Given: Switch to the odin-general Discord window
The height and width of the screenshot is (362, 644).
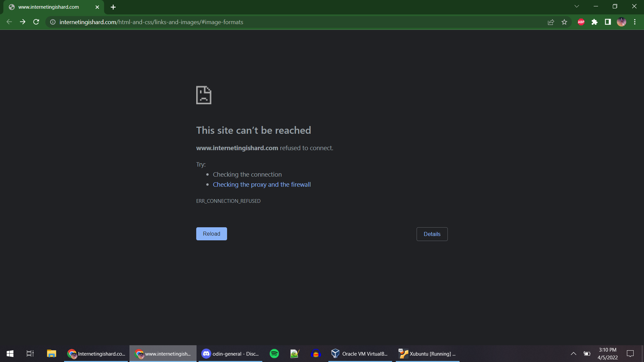Looking at the screenshot, I should point(230,353).
